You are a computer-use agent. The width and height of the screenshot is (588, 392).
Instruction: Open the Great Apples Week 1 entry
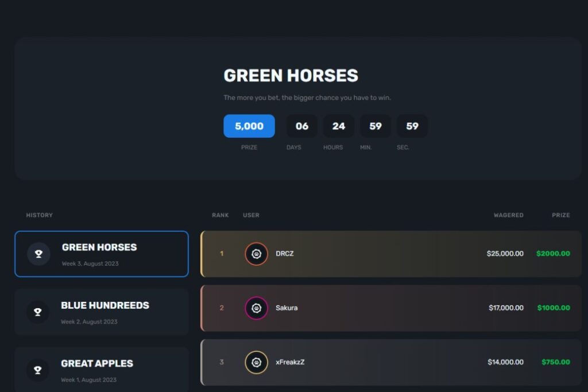coord(101,369)
